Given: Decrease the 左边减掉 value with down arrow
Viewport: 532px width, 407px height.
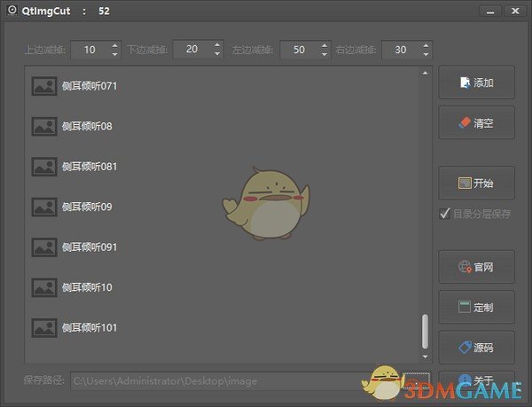Looking at the screenshot, I should 325,54.
